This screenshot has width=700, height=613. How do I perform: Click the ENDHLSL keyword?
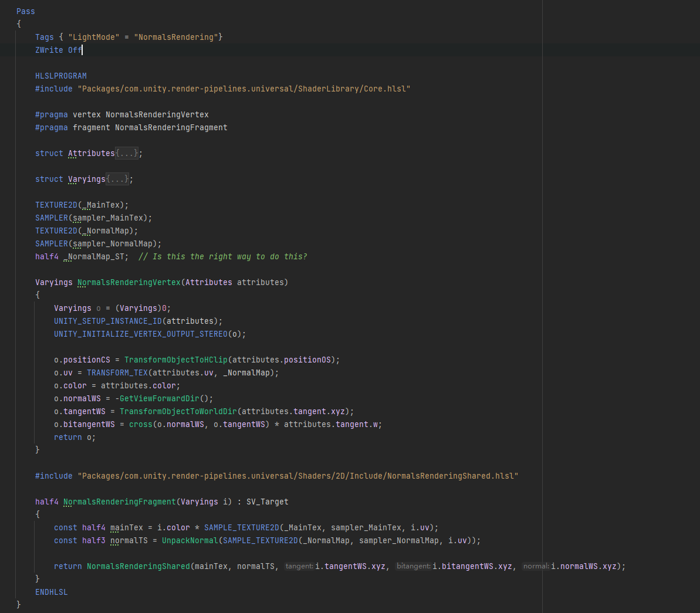pyautogui.click(x=51, y=592)
